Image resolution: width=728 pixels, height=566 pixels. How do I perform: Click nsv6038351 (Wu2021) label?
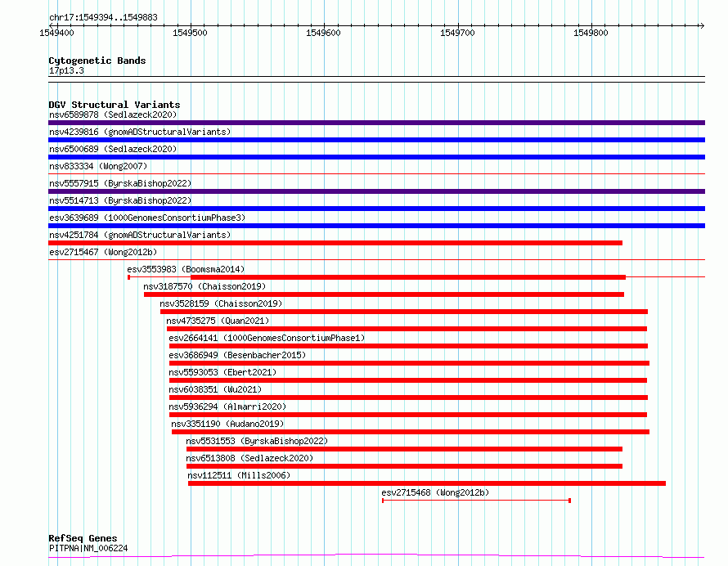pos(215,389)
